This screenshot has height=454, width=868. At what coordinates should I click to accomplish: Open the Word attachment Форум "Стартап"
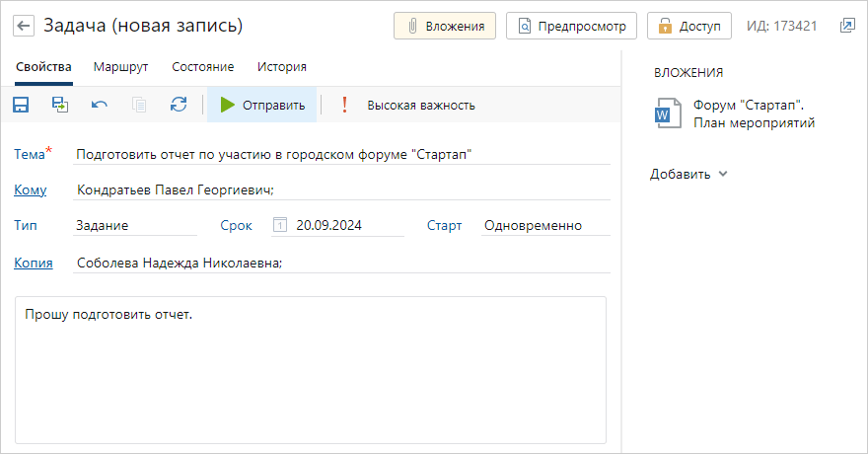[735, 113]
